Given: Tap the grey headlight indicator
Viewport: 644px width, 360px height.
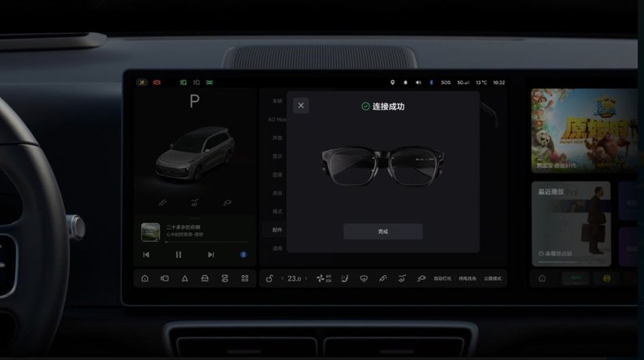Looking at the screenshot, I should coord(196,83).
